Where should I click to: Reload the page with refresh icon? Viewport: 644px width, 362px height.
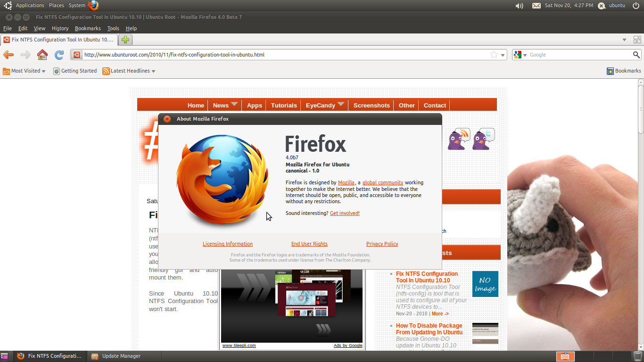click(59, 55)
